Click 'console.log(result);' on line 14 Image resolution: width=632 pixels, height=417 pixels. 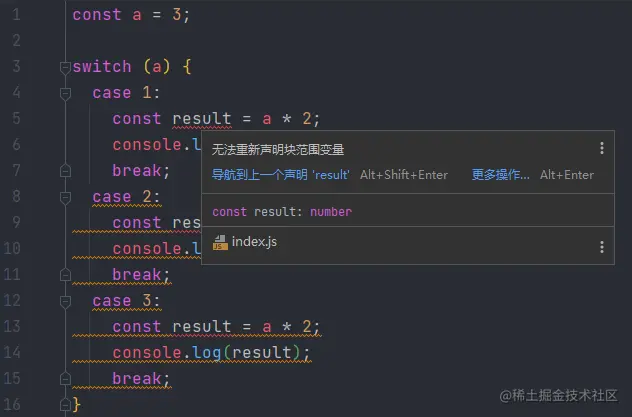point(212,353)
